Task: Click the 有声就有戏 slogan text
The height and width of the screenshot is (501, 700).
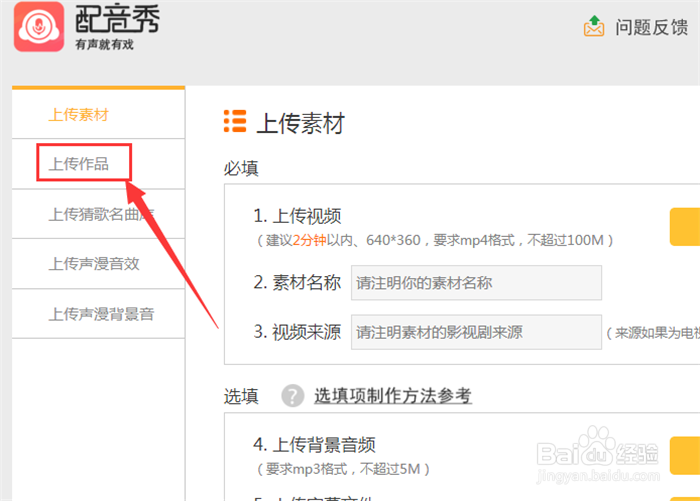Action: tap(104, 45)
